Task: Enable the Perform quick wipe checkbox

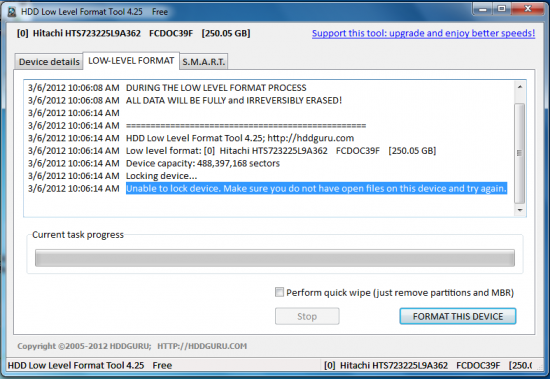Action: click(x=279, y=292)
